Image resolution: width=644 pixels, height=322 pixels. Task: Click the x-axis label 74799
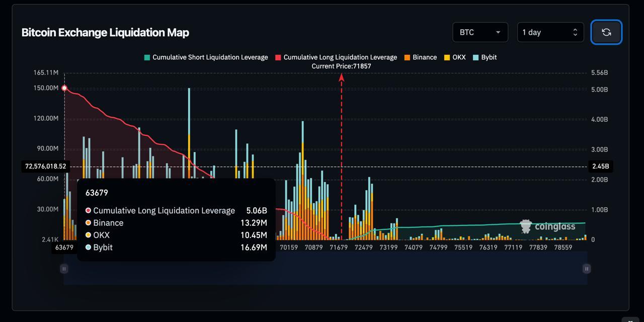pos(438,247)
